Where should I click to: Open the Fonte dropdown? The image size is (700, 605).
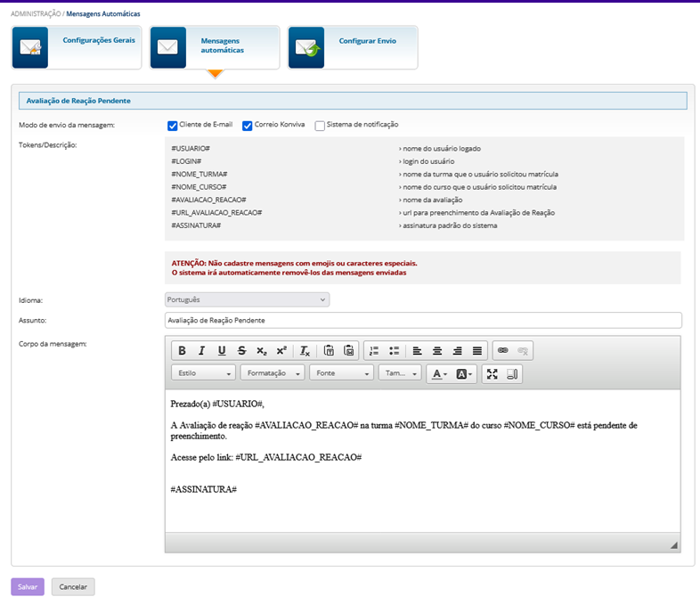tap(341, 373)
